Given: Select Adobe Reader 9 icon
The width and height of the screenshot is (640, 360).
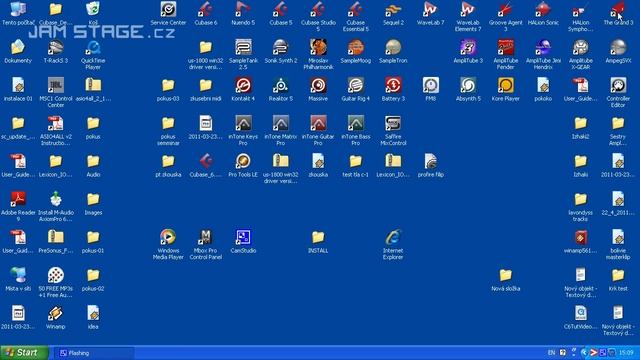Looking at the screenshot, I should (18, 199).
